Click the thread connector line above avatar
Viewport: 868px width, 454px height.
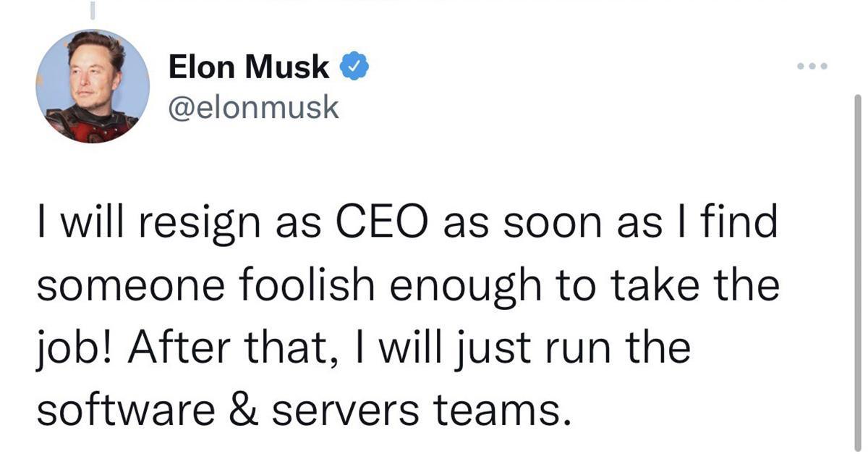tap(92, 9)
